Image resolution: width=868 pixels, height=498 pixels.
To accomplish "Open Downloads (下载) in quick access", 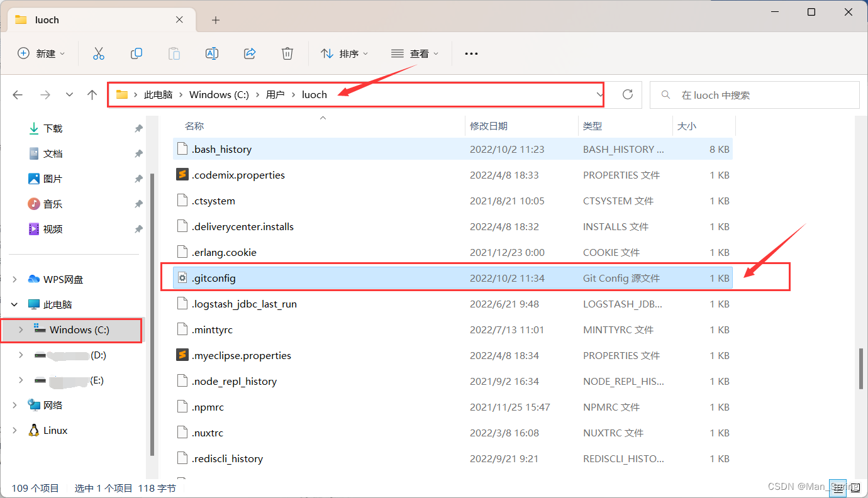I will point(53,128).
